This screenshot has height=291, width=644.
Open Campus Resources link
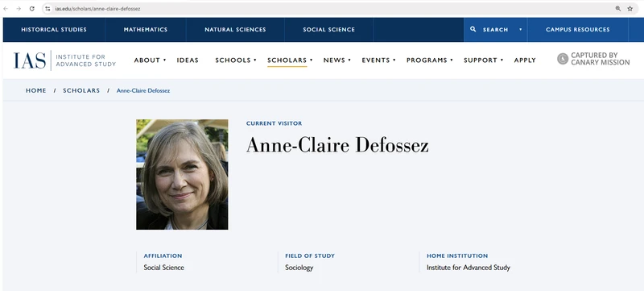coord(577,30)
